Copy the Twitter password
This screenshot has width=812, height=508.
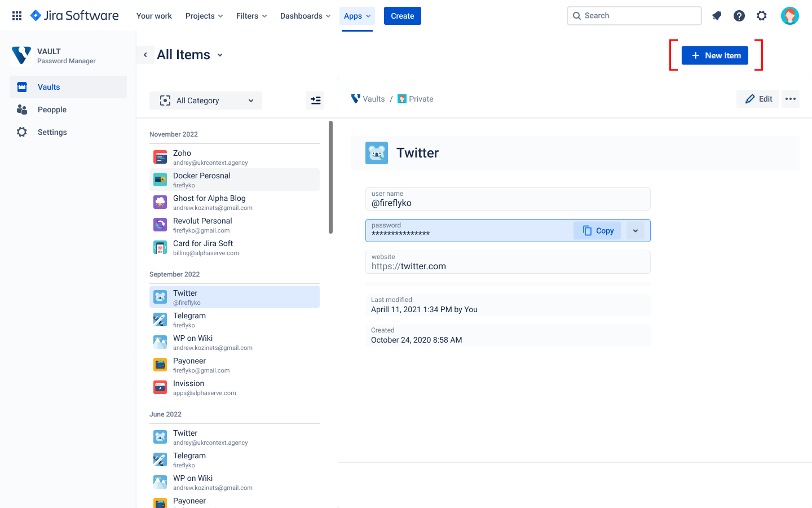coord(598,231)
